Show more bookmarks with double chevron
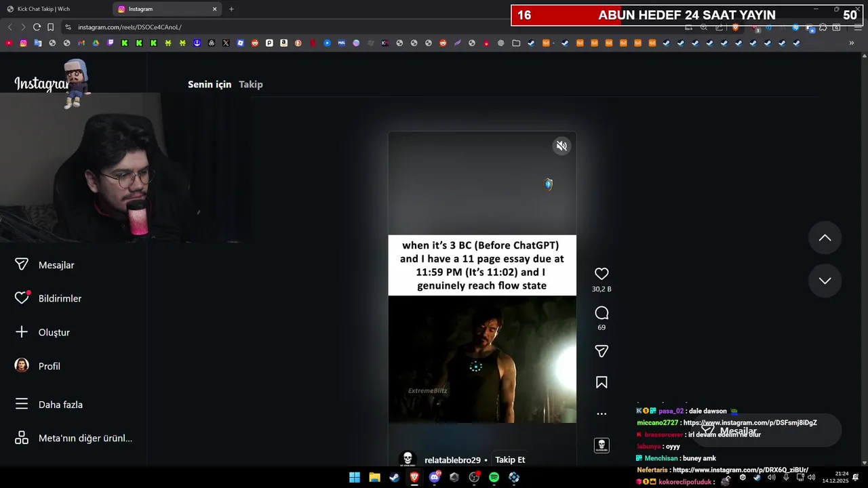The image size is (868, 488). [x=852, y=43]
